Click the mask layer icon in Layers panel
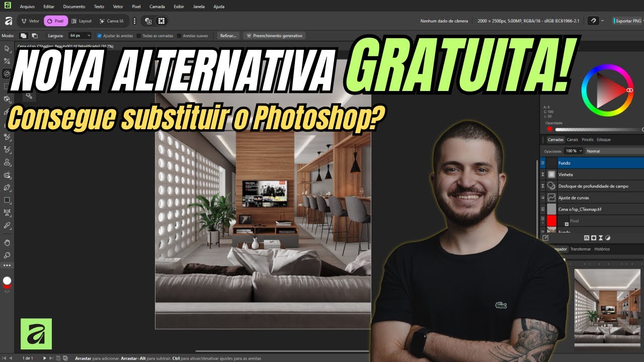This screenshot has height=362, width=644. pos(594,238)
